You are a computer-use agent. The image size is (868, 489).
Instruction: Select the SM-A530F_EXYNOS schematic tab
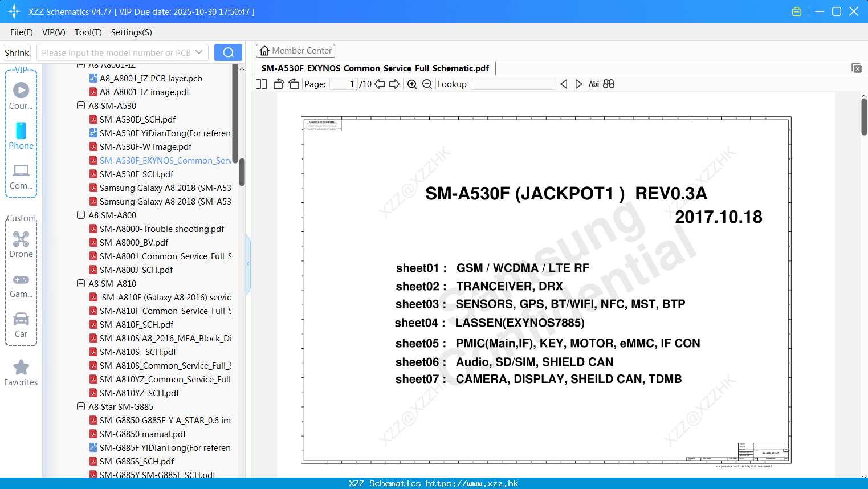[375, 68]
